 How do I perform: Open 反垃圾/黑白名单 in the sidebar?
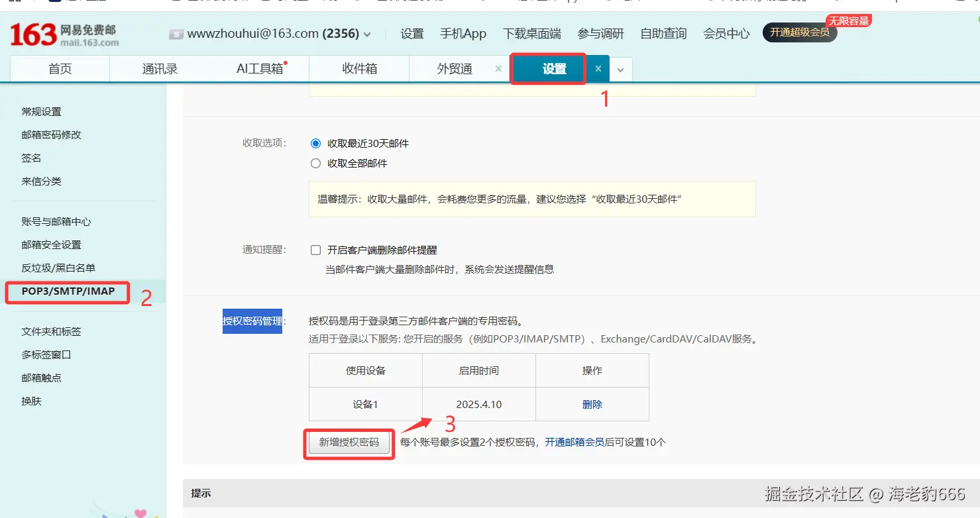tap(58, 268)
